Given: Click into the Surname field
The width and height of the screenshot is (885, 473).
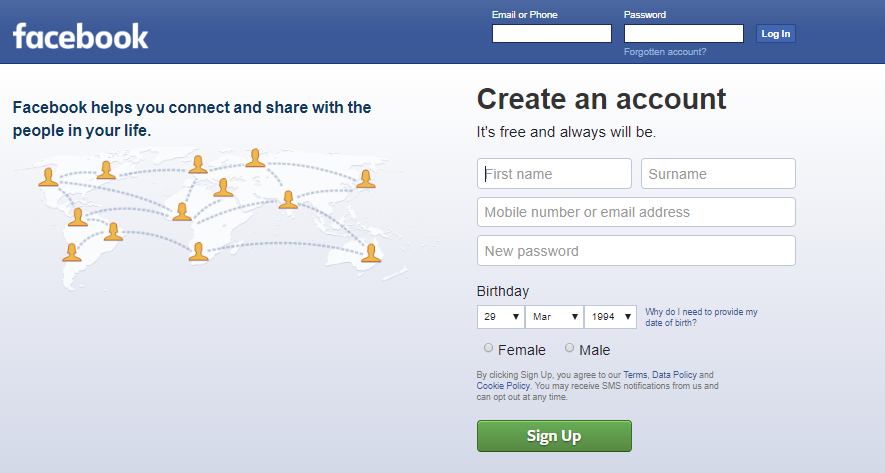Looking at the screenshot, I should 718,173.
